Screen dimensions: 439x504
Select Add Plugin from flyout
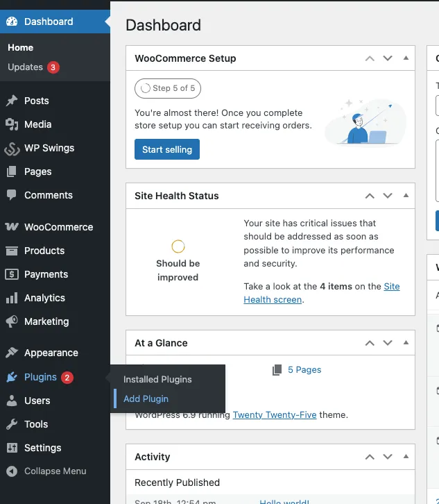pyautogui.click(x=146, y=399)
